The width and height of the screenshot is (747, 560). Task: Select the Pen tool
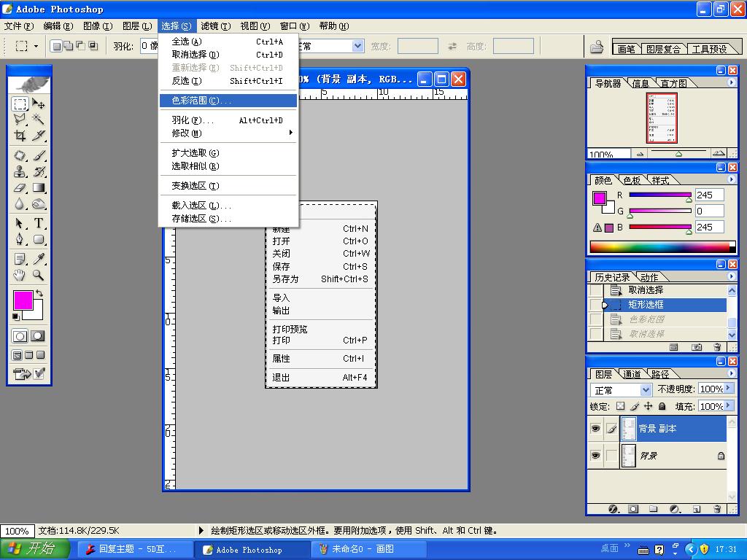[x=20, y=239]
